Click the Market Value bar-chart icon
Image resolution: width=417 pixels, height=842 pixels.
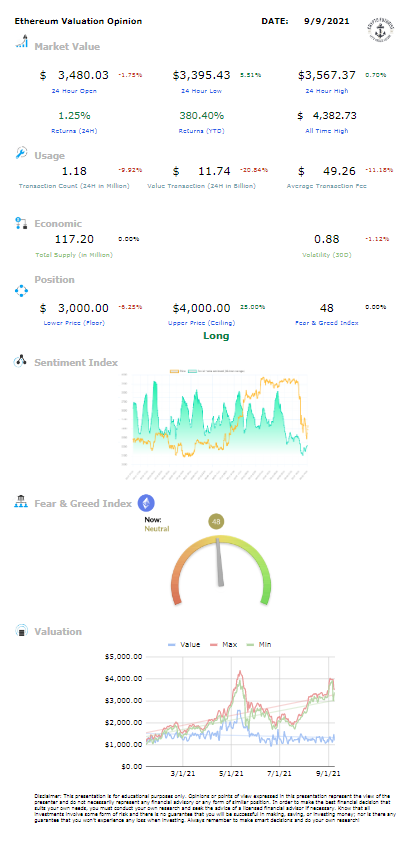click(x=21, y=41)
